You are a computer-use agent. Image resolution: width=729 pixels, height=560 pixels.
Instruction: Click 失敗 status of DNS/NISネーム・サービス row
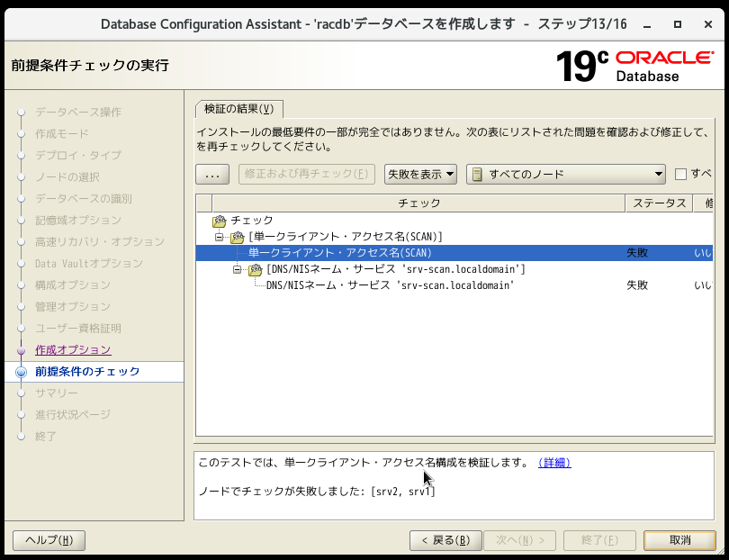click(637, 285)
